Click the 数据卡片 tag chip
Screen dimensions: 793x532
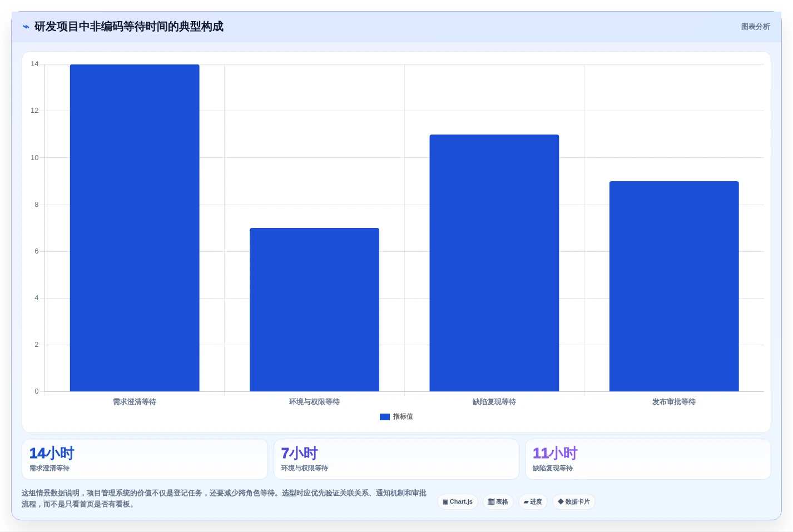pos(574,501)
